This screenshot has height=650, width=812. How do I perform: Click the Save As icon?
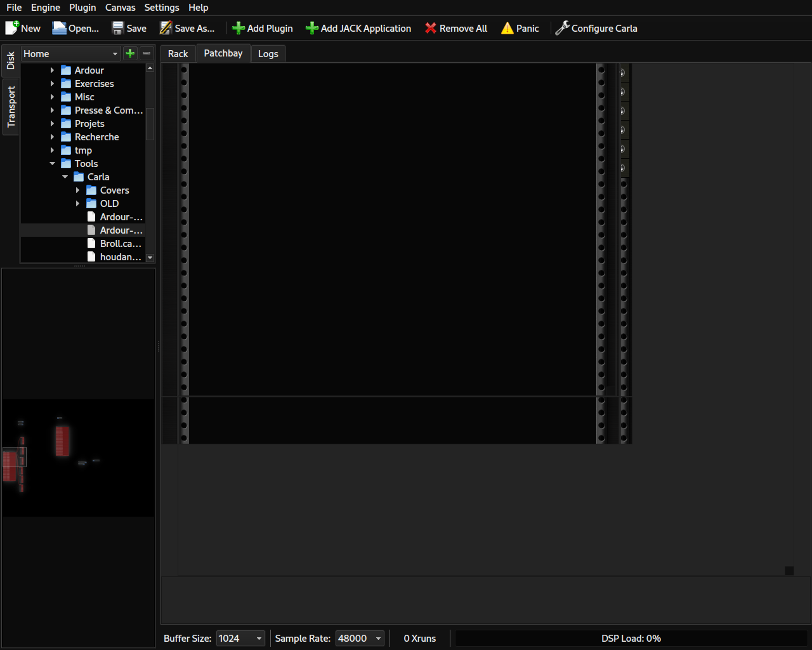pos(166,28)
